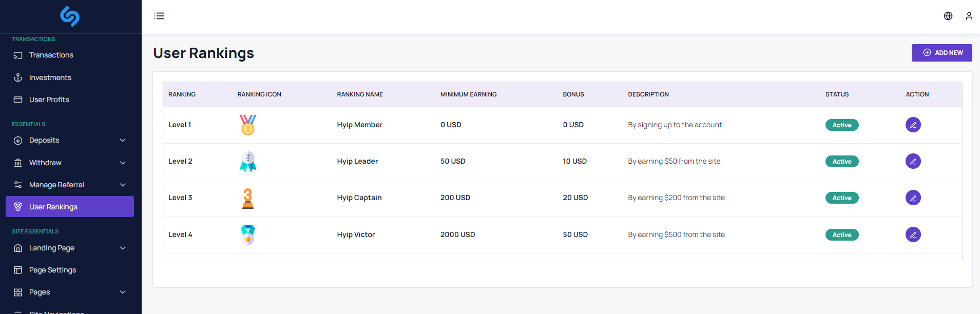Click the Active status badge for Level 2

coord(841,162)
